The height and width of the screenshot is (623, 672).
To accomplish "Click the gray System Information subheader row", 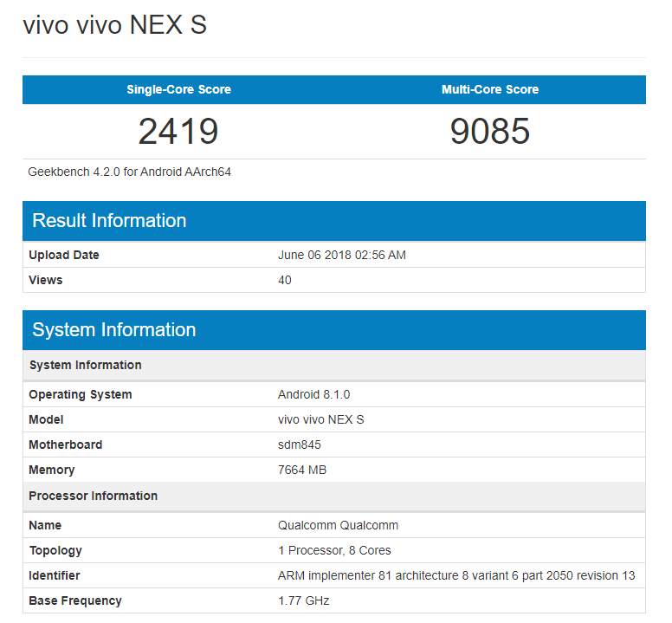I will click(x=86, y=365).
